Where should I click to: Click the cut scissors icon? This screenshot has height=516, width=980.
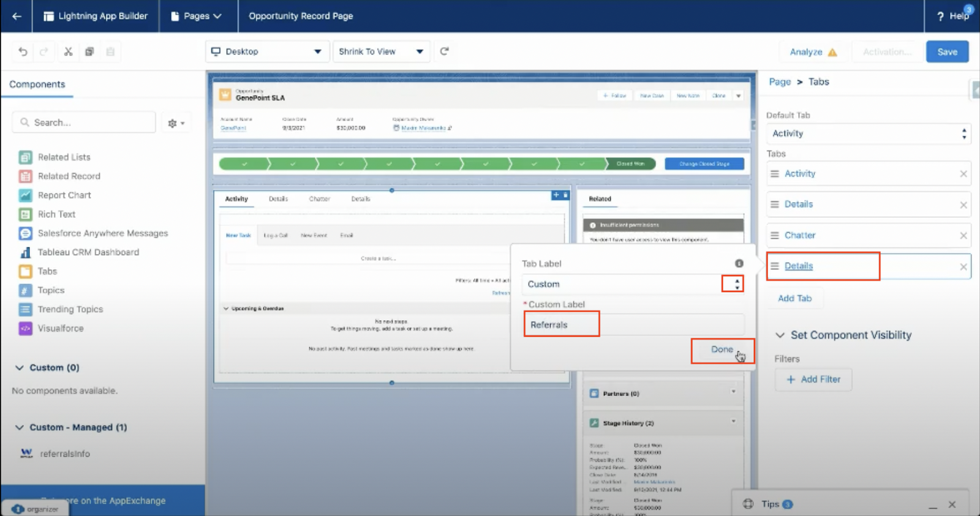click(x=68, y=51)
